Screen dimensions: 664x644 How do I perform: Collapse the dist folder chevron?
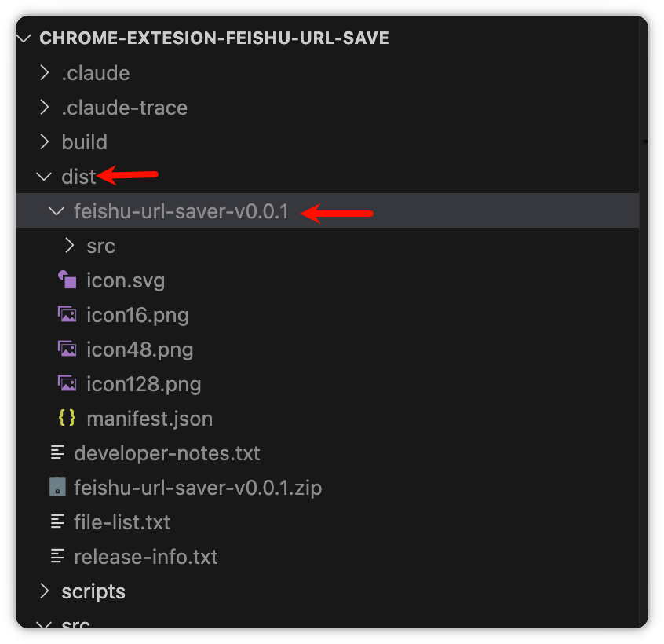[x=45, y=177]
